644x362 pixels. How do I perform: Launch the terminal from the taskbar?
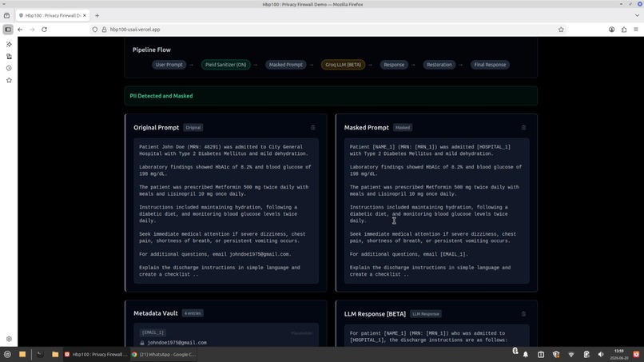click(x=40, y=354)
